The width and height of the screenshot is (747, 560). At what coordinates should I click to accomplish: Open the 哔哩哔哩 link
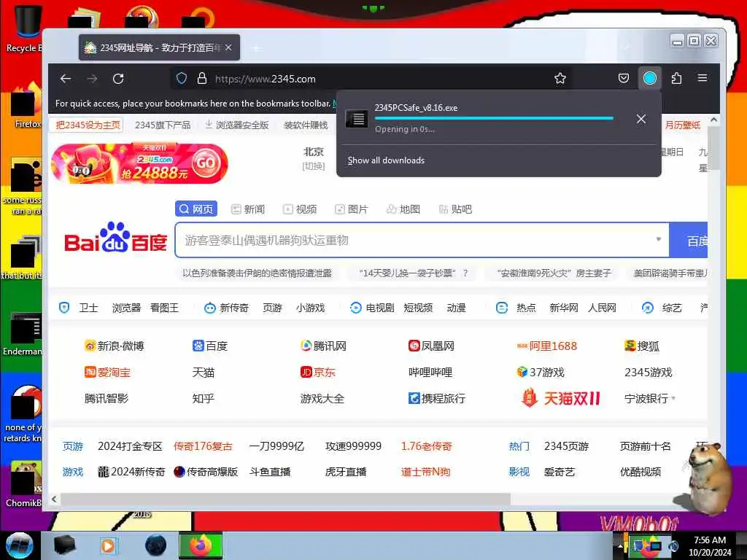tap(430, 372)
